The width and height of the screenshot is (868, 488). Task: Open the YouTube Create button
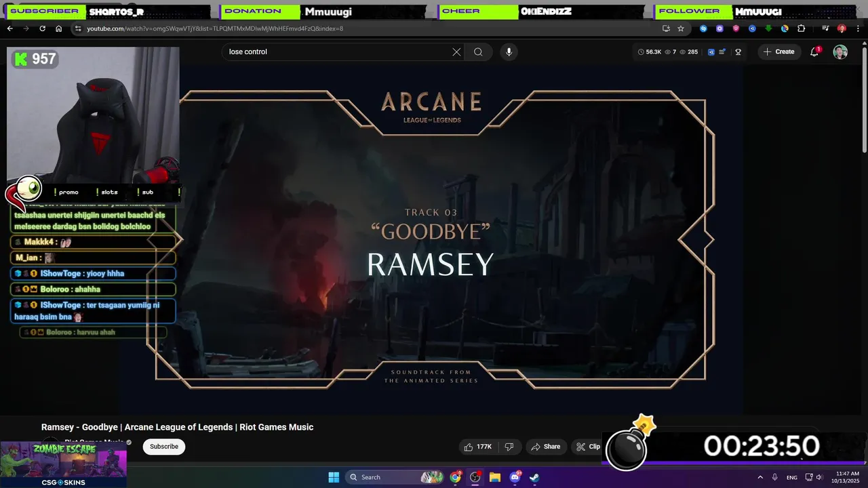pos(779,52)
